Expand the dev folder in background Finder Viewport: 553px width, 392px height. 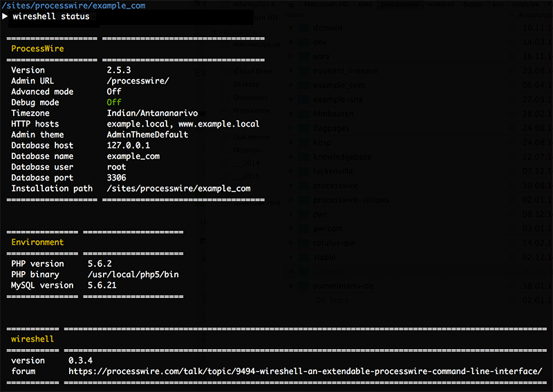tap(290, 42)
